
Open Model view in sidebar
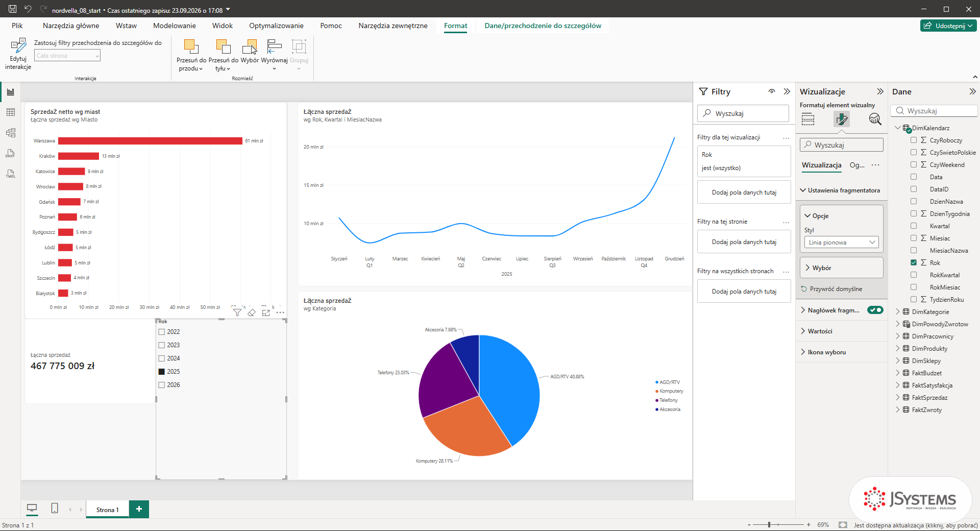(x=11, y=133)
